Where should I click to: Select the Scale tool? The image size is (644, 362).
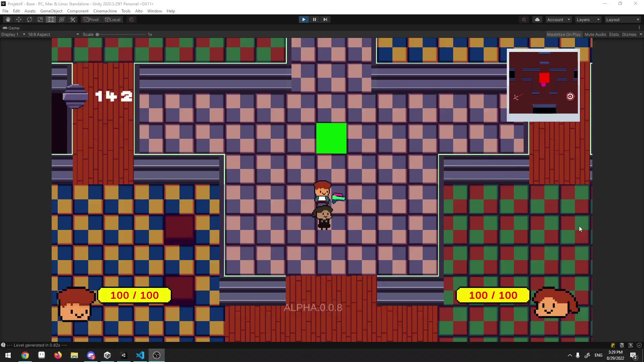coord(40,19)
